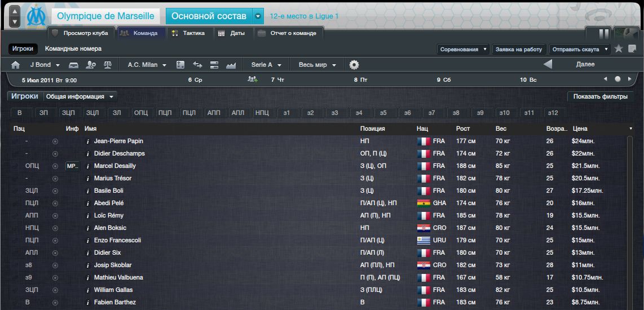
Task: Click the Заявка на работу button
Action: coord(519,49)
